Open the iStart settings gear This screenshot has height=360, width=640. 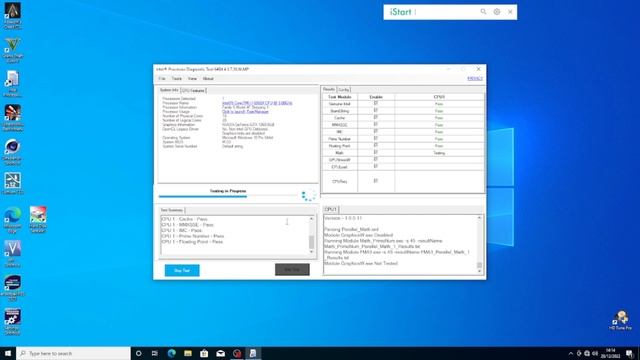click(497, 12)
